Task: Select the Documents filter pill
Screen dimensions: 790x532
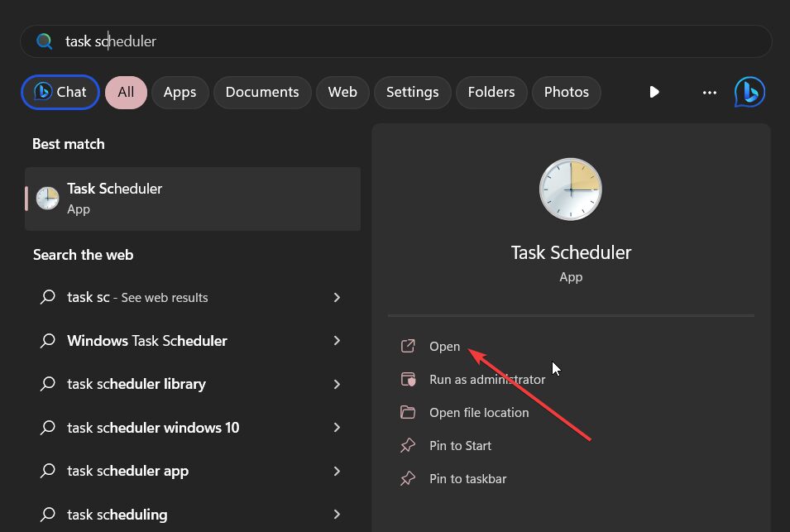Action: 262,92
